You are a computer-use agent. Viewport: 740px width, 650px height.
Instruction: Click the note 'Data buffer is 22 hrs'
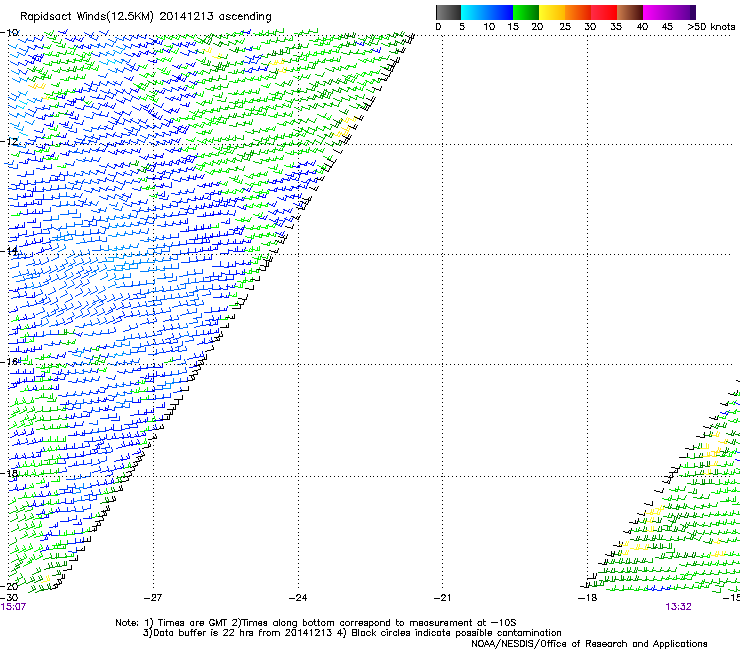[203, 633]
